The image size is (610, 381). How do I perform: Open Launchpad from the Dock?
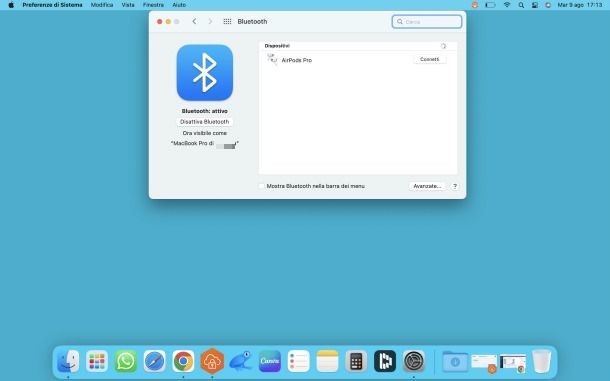(x=97, y=361)
